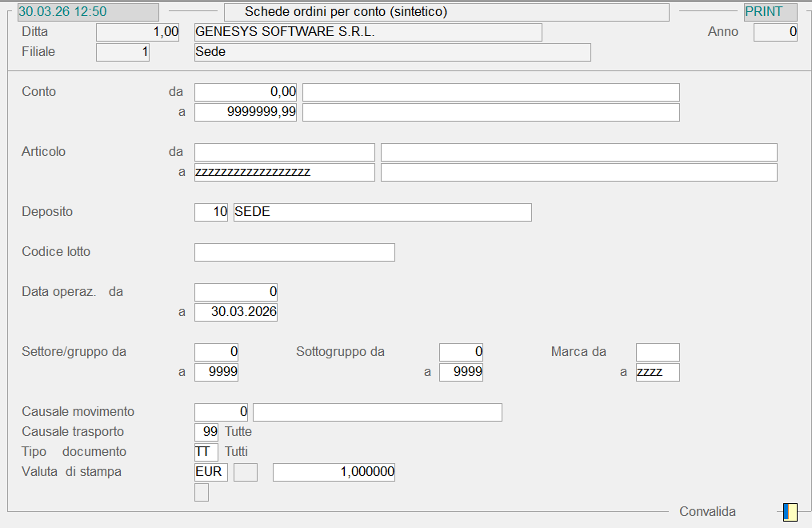This screenshot has height=528, width=812.
Task: Click the Deposito code field showing 10
Action: click(211, 212)
